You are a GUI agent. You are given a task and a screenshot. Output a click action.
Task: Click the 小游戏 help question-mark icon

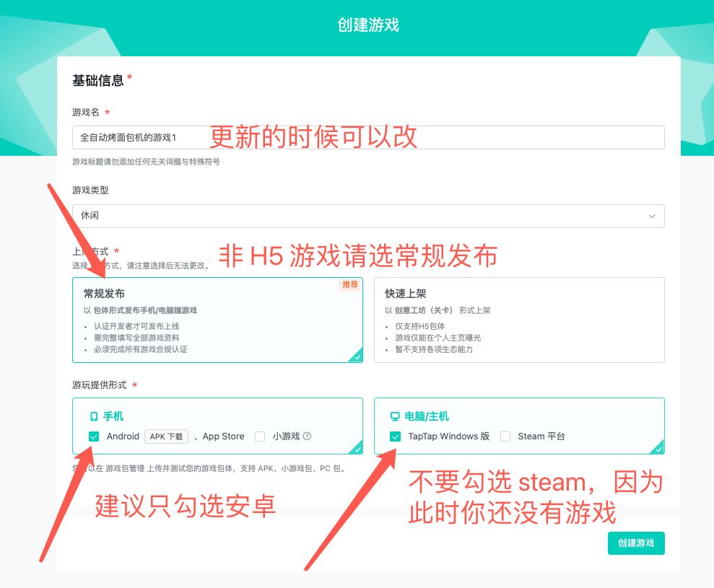click(308, 436)
